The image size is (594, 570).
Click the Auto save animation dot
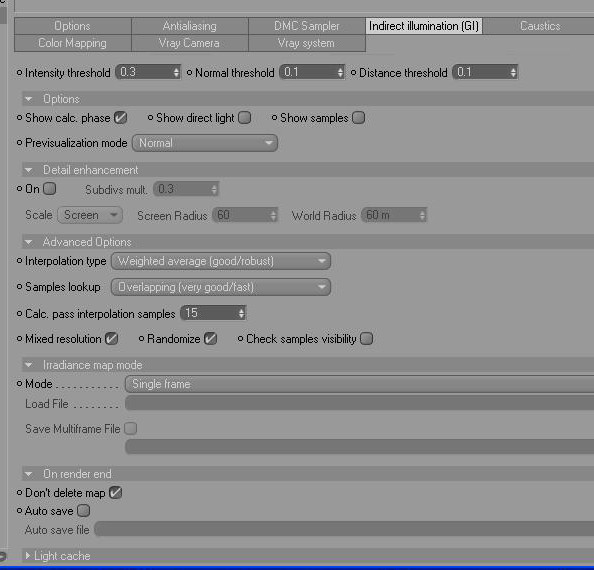pos(19,511)
